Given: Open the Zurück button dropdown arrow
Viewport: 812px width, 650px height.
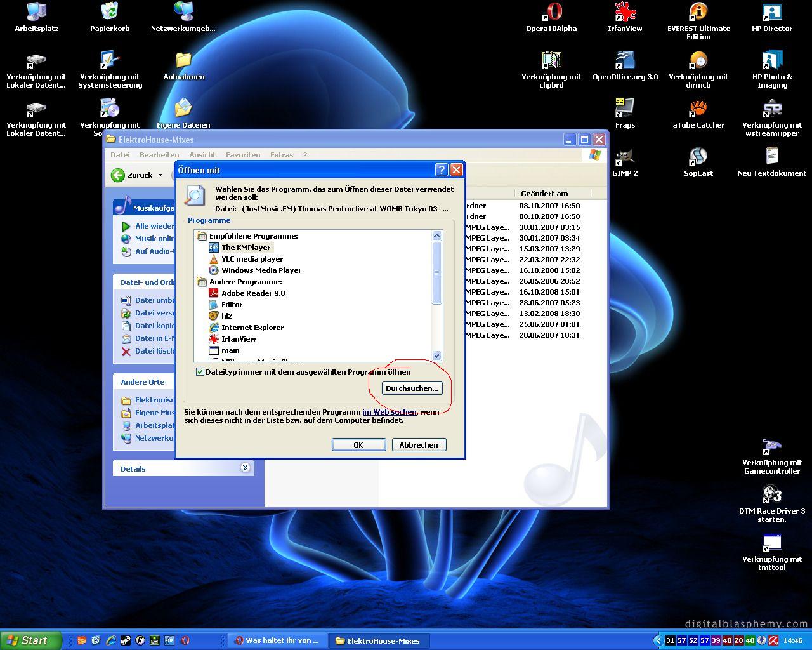Looking at the screenshot, I should [x=160, y=175].
